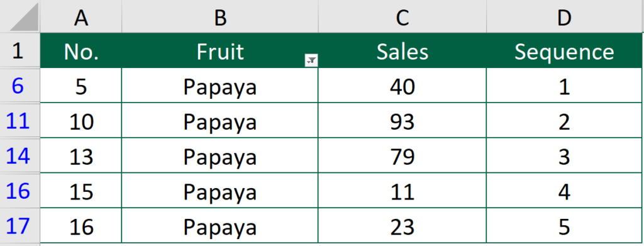Select the cell containing sequence 4
The height and width of the screenshot is (246, 644).
565,191
